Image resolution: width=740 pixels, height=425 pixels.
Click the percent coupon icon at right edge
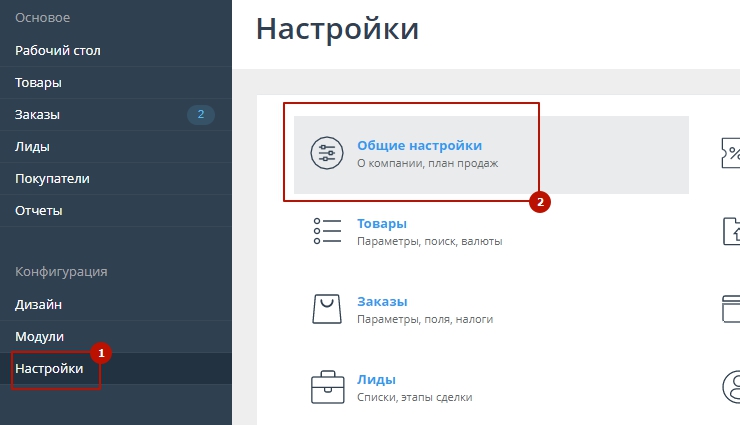(x=730, y=153)
